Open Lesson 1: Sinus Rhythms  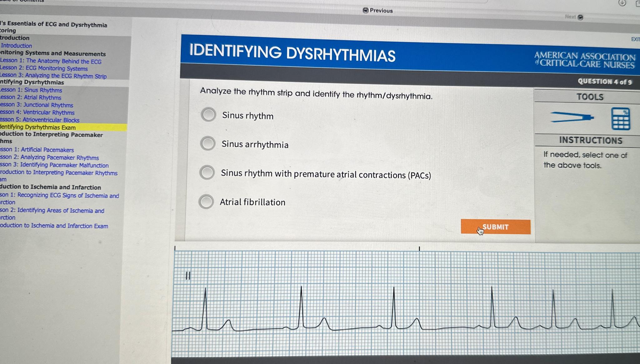[31, 90]
